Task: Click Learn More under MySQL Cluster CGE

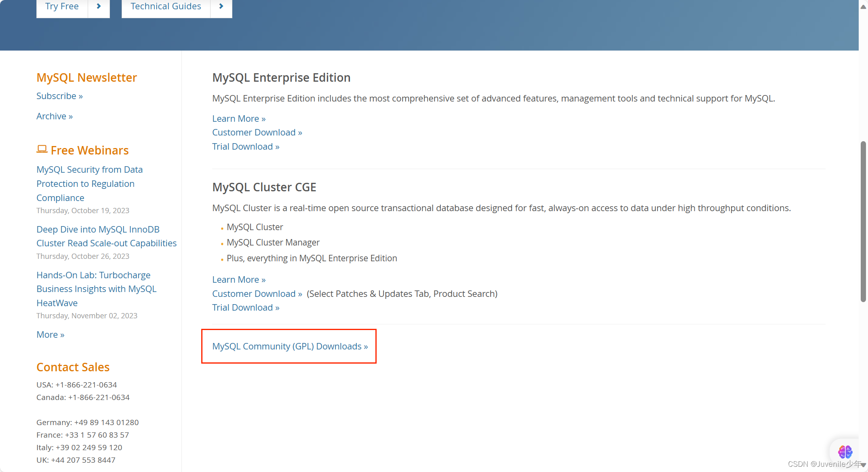Action: pos(239,279)
